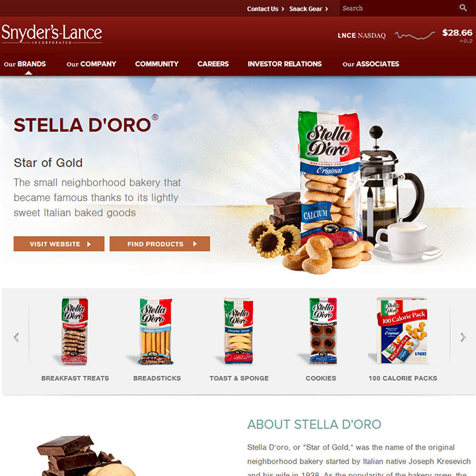The image size is (476, 476).
Task: Click the Snyder's-Lance logo
Action: click(52, 34)
